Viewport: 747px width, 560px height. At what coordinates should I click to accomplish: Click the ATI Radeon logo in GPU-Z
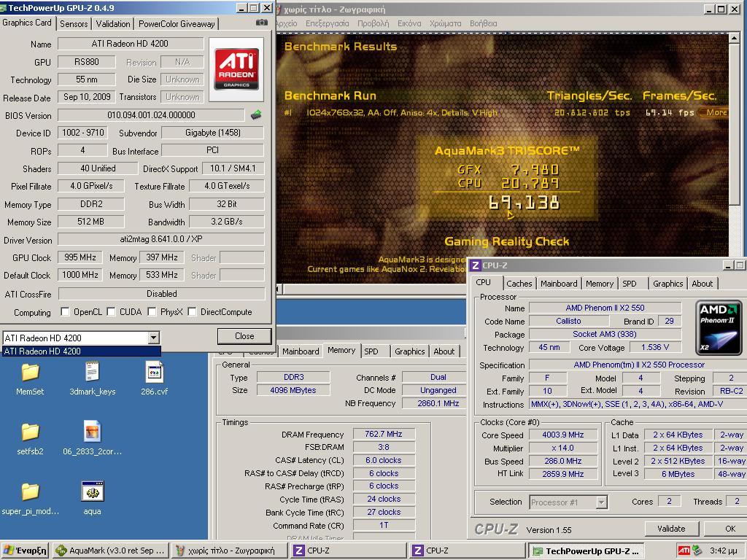(236, 69)
